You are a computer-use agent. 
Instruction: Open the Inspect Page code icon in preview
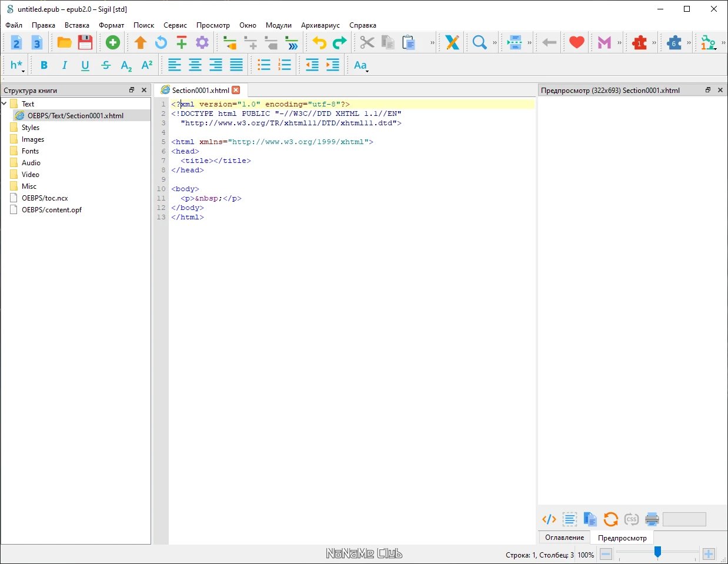[549, 519]
